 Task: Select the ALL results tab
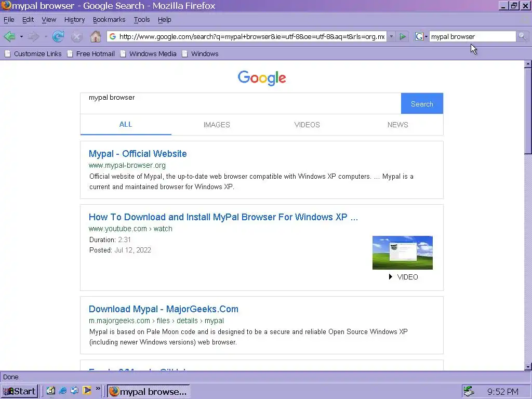pyautogui.click(x=126, y=125)
